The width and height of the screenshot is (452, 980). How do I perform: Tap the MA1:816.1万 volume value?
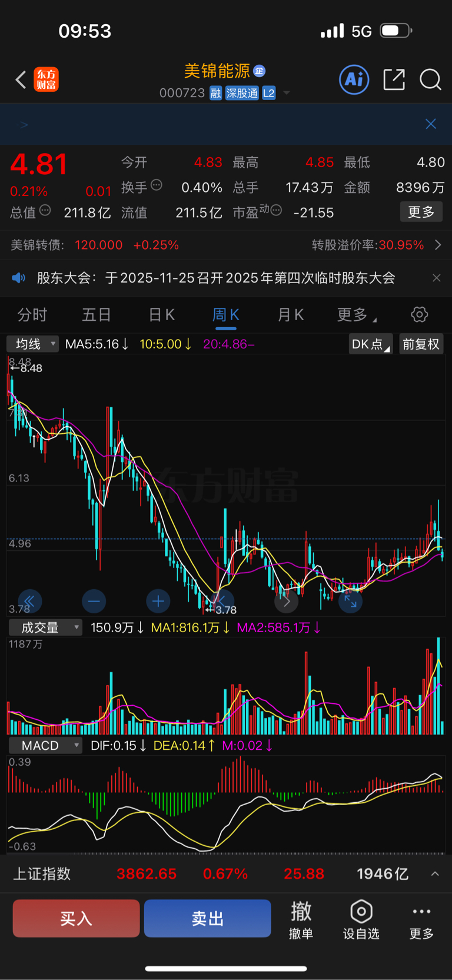pos(190,627)
